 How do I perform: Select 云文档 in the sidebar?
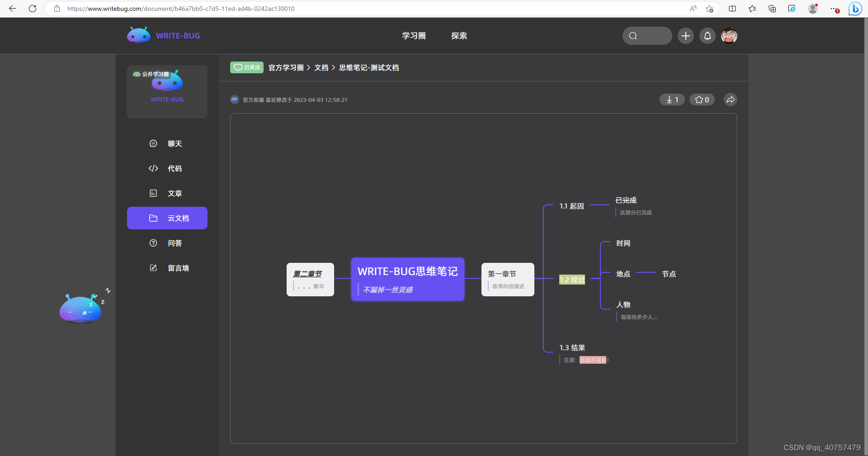click(x=167, y=218)
